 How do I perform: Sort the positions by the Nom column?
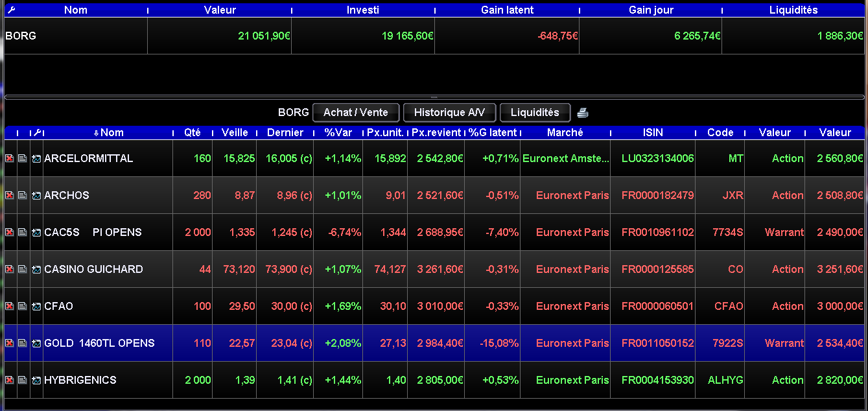coord(108,132)
